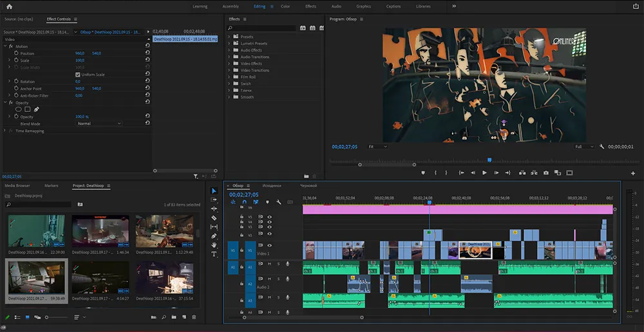Open the Media Browser tab
Viewport: 644px width, 332px height.
[17, 185]
